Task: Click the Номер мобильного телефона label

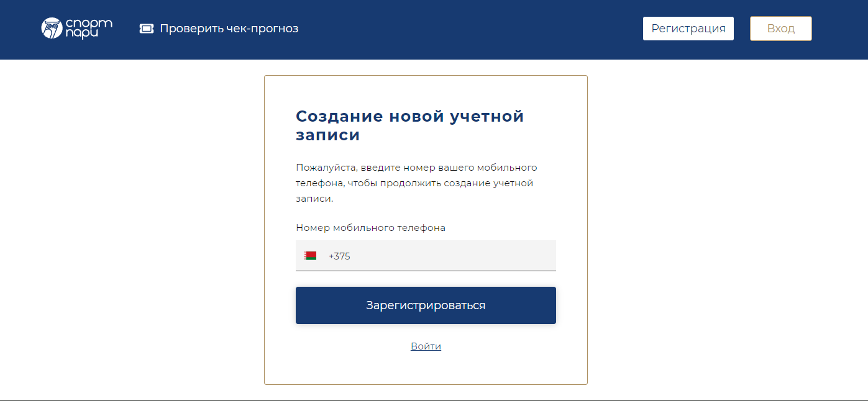Action: pyautogui.click(x=371, y=228)
